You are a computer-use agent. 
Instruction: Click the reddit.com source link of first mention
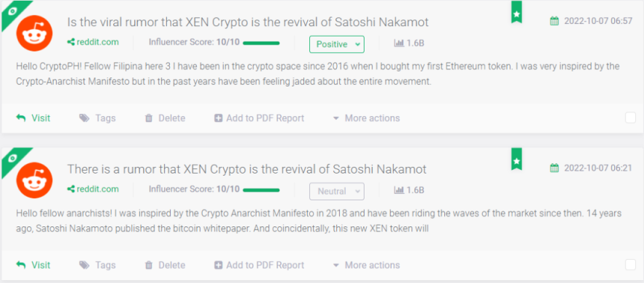coord(93,42)
